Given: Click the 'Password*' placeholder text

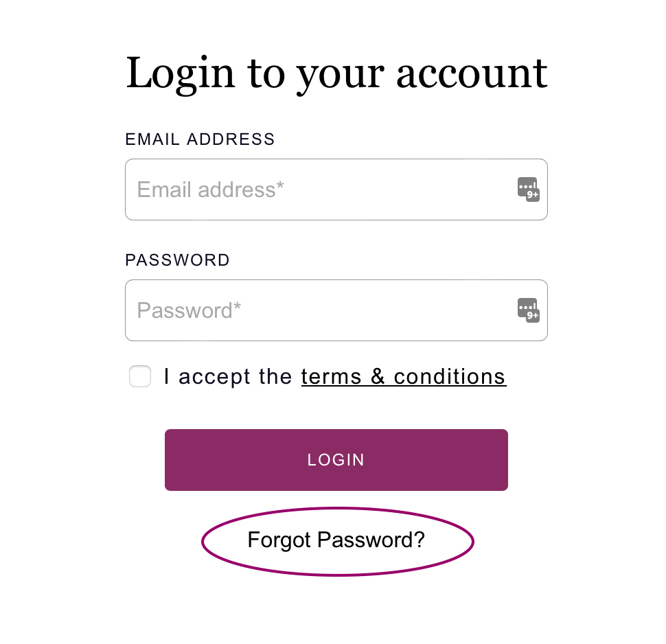Looking at the screenshot, I should [190, 310].
